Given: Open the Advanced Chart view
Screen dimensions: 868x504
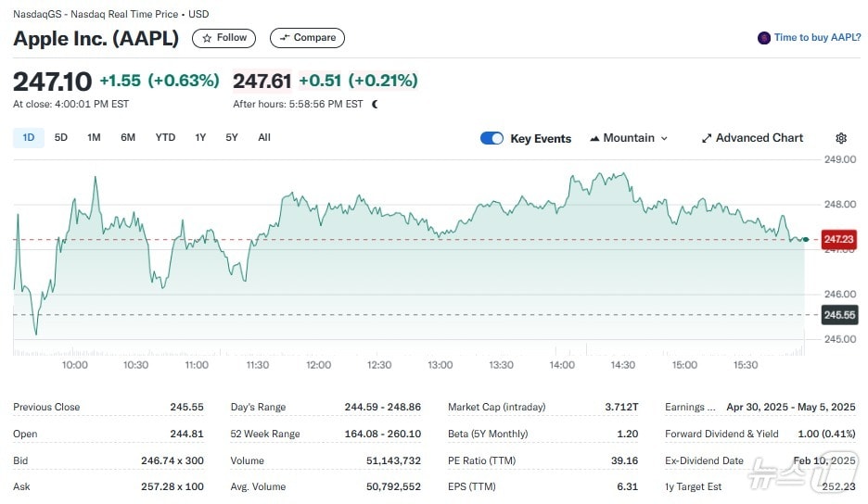Looking at the screenshot, I should click(752, 138).
